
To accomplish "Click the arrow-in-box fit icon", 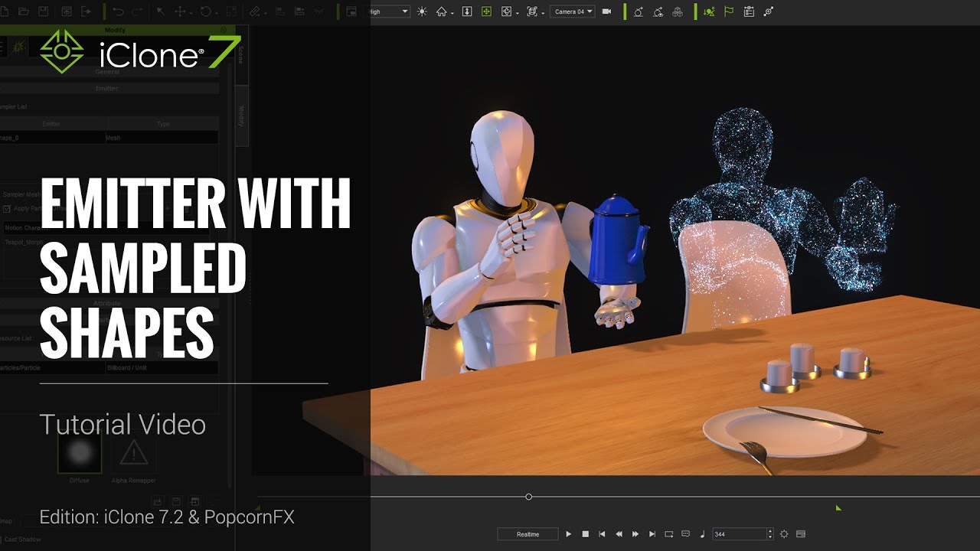I will pyautogui.click(x=467, y=11).
